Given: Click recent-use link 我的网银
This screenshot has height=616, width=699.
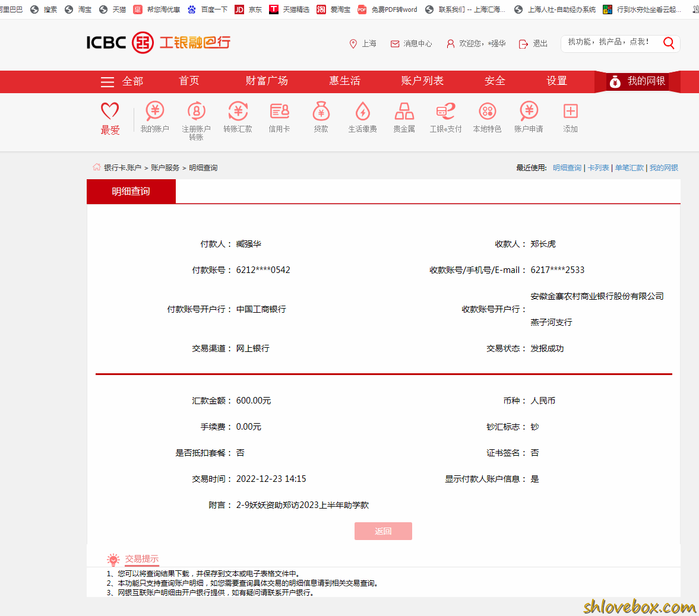Looking at the screenshot, I should pyautogui.click(x=664, y=167).
